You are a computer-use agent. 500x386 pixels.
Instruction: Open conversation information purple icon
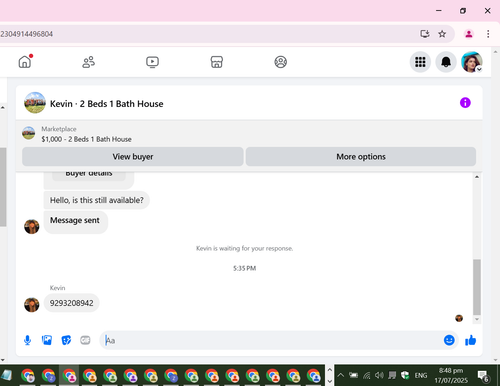(x=465, y=103)
